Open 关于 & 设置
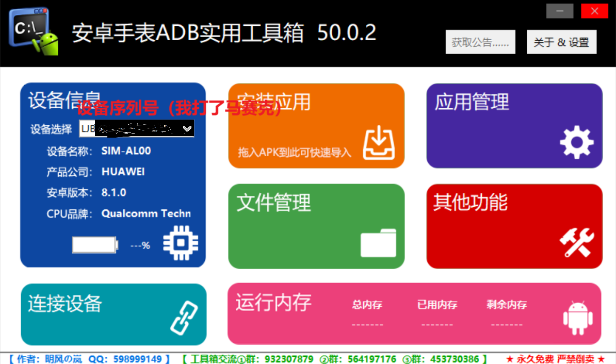The image size is (616, 364). (x=561, y=42)
